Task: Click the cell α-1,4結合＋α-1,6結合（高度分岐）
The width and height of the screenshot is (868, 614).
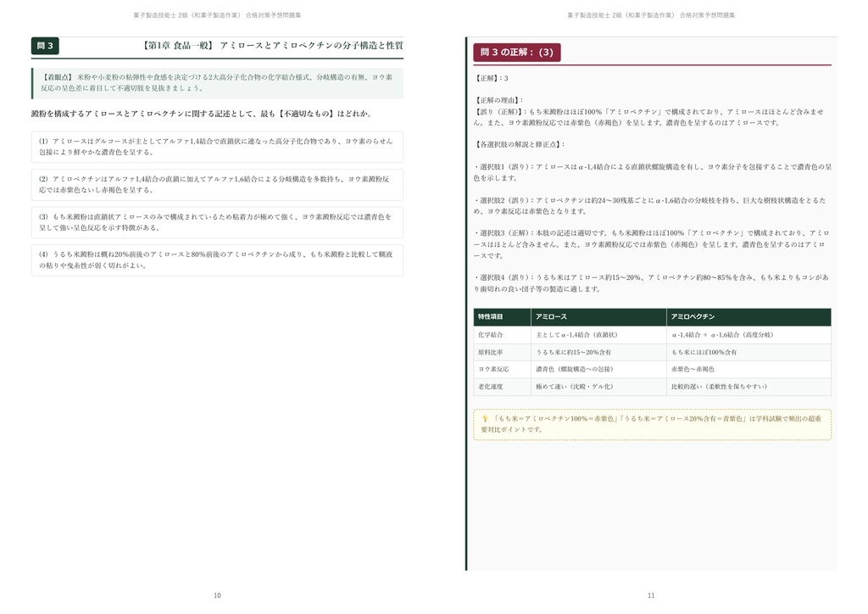Action: coord(748,335)
